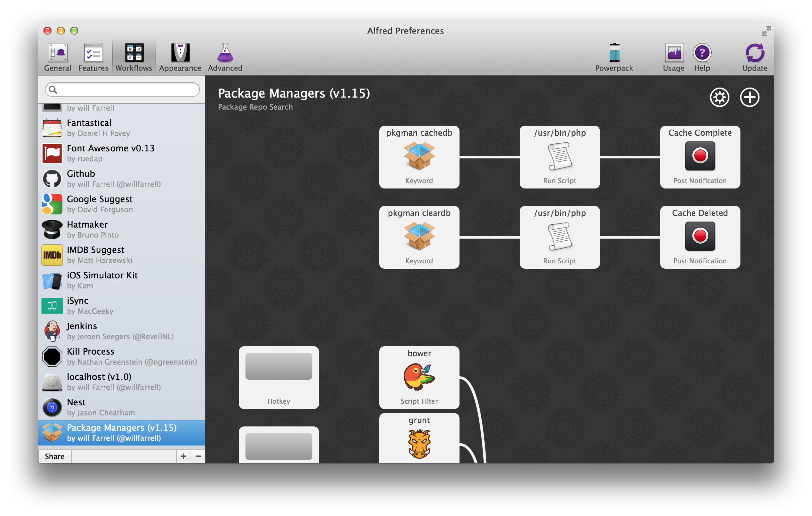Click the Share button

pos(55,456)
